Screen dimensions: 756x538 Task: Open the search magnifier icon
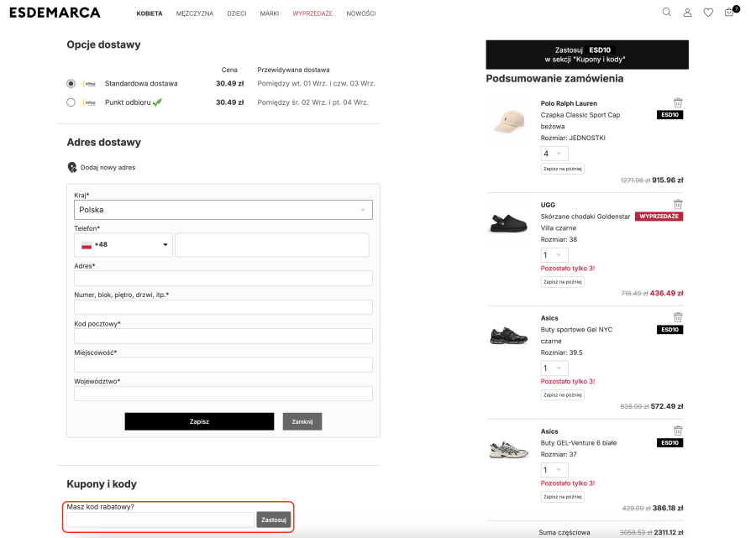(666, 13)
